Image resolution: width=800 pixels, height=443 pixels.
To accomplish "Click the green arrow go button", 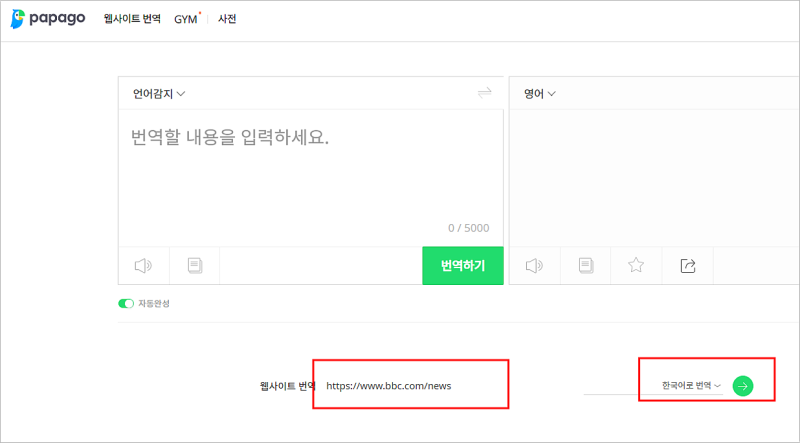I will click(743, 386).
